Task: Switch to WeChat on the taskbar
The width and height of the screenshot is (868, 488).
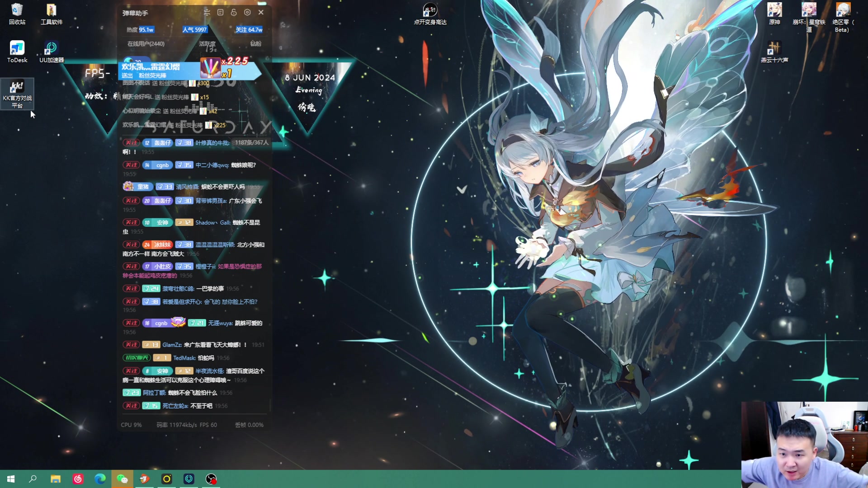Action: 122,479
